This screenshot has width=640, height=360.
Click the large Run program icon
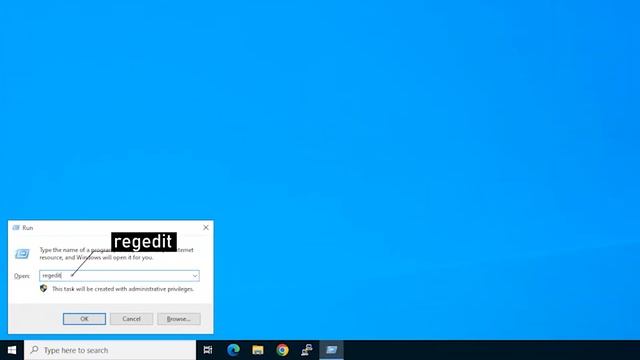pos(22,254)
